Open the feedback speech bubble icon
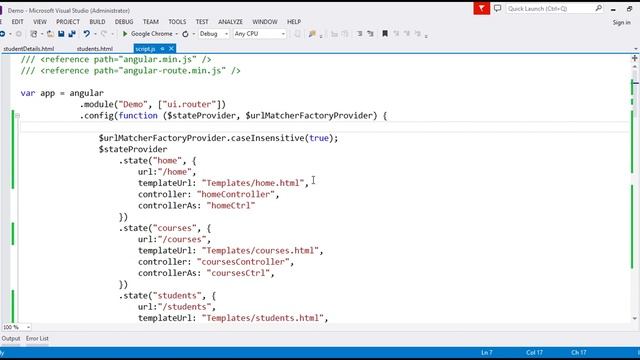The height and width of the screenshot is (360, 640). pyautogui.click(x=497, y=8)
